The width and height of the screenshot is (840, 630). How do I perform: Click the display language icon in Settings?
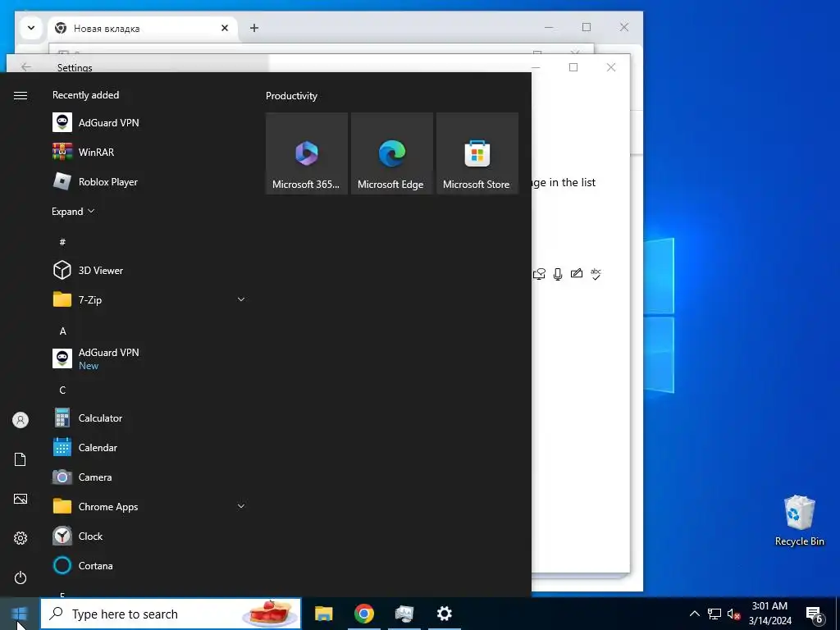tap(539, 274)
